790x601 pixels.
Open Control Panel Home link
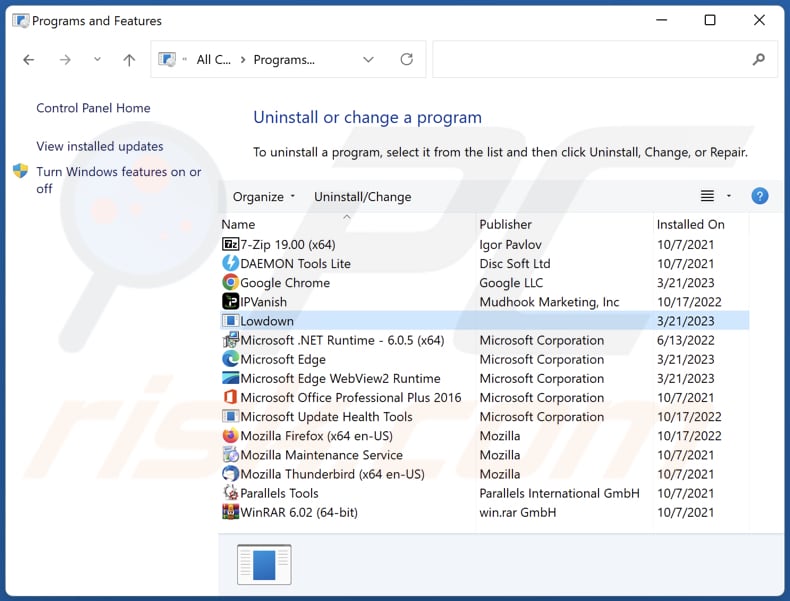coord(93,108)
